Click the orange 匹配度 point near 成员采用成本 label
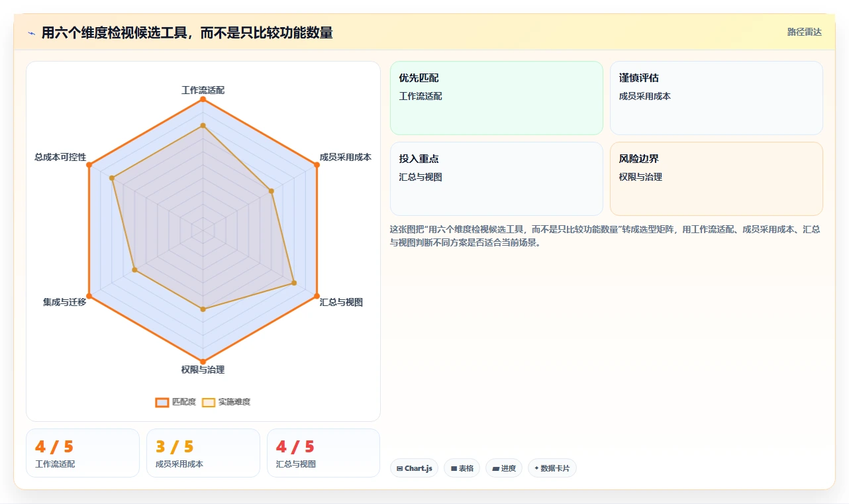This screenshot has width=849, height=504. pyautogui.click(x=317, y=165)
